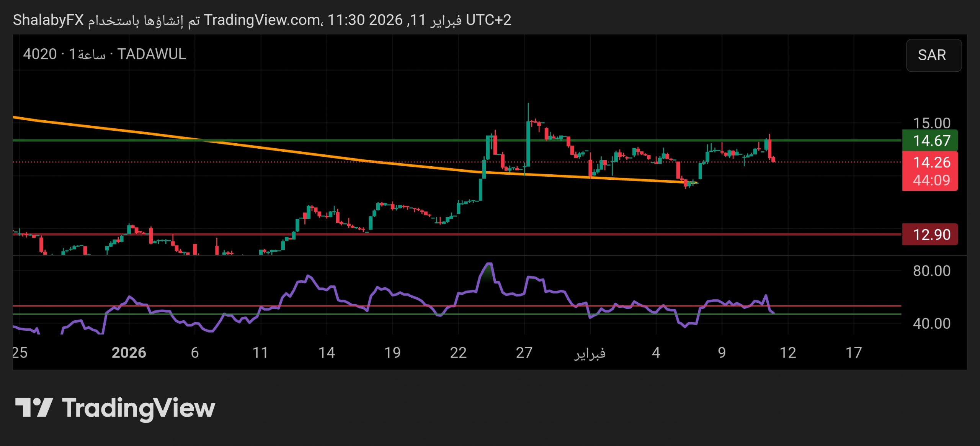Click the SAR currency button

pyautogui.click(x=933, y=55)
